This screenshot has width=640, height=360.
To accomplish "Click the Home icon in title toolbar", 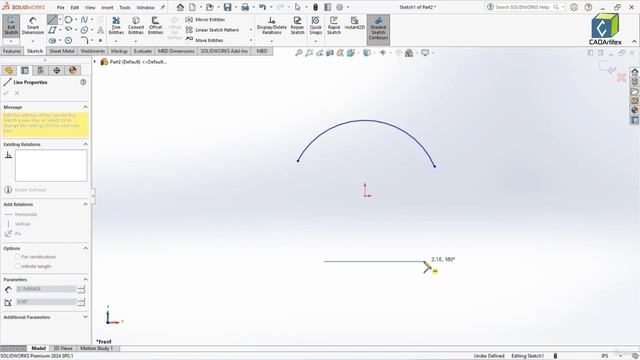I will 180,7.
